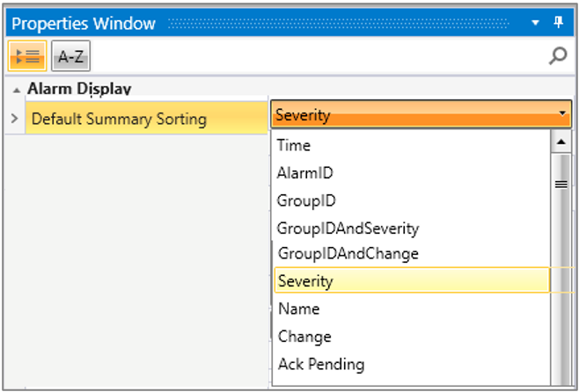Pin the Properties Window panel
Screen dimensions: 579x392
click(x=559, y=22)
